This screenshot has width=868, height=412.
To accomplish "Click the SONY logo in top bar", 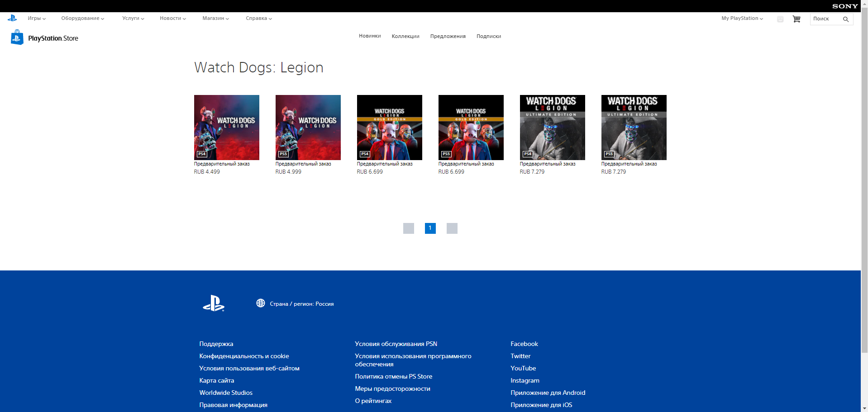I will point(845,6).
